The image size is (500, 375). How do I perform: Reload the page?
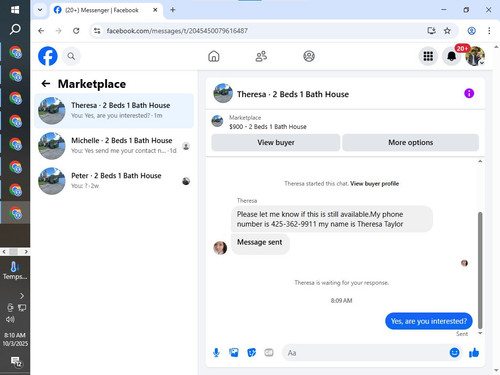click(x=76, y=31)
